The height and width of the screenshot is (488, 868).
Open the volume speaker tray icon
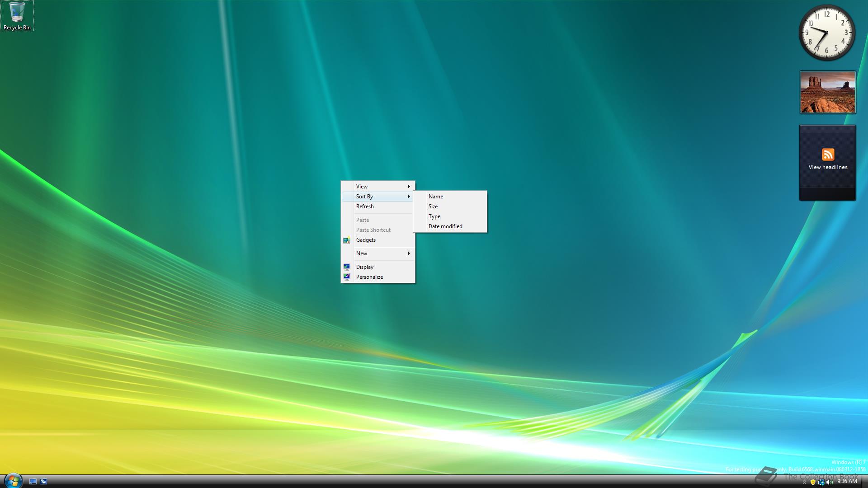(830, 482)
